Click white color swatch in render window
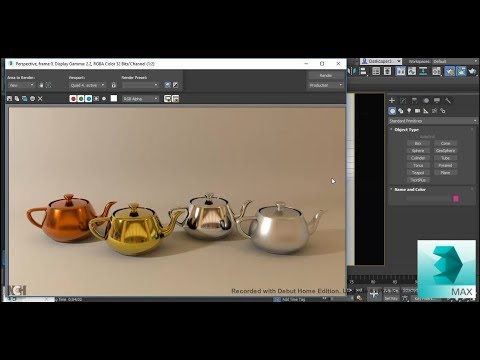This screenshot has height=360, width=480. 114,98
